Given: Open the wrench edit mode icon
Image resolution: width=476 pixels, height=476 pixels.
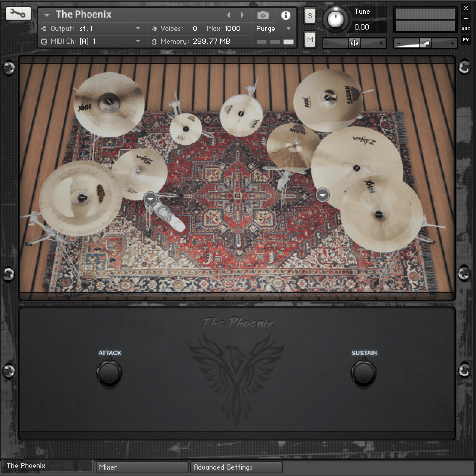Looking at the screenshot, I should click(x=18, y=14).
